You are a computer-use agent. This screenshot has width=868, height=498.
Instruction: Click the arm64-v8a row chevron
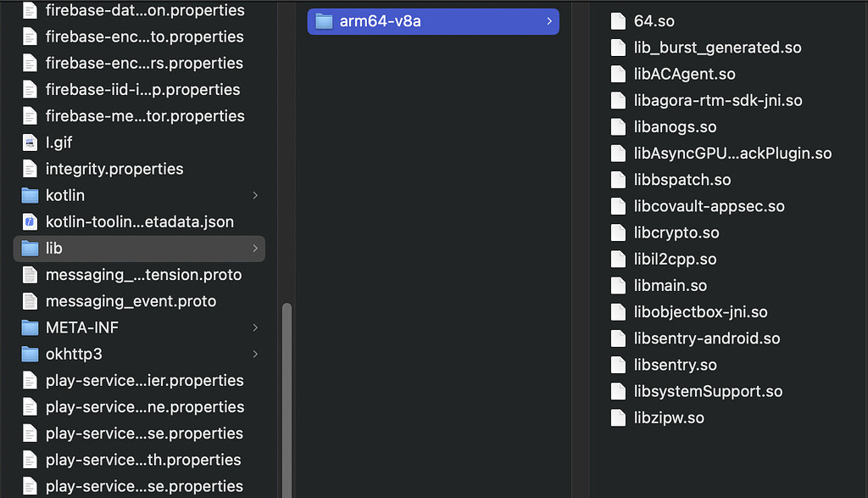[x=549, y=21]
